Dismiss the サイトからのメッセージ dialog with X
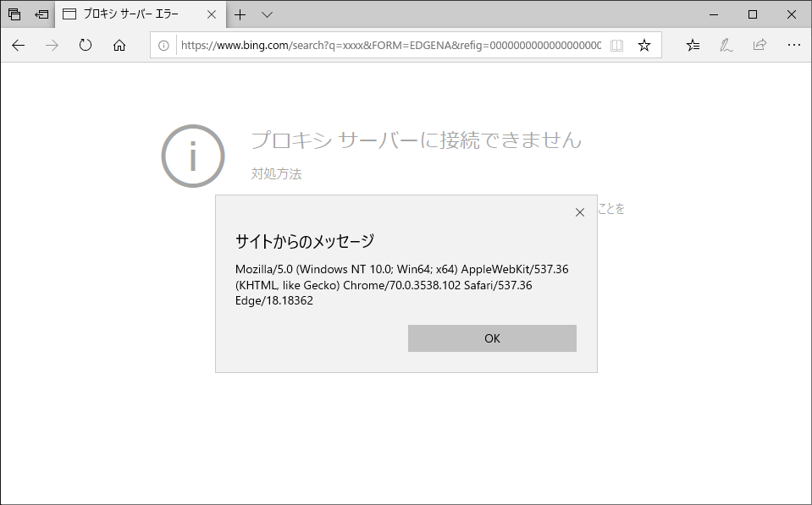 (x=580, y=212)
